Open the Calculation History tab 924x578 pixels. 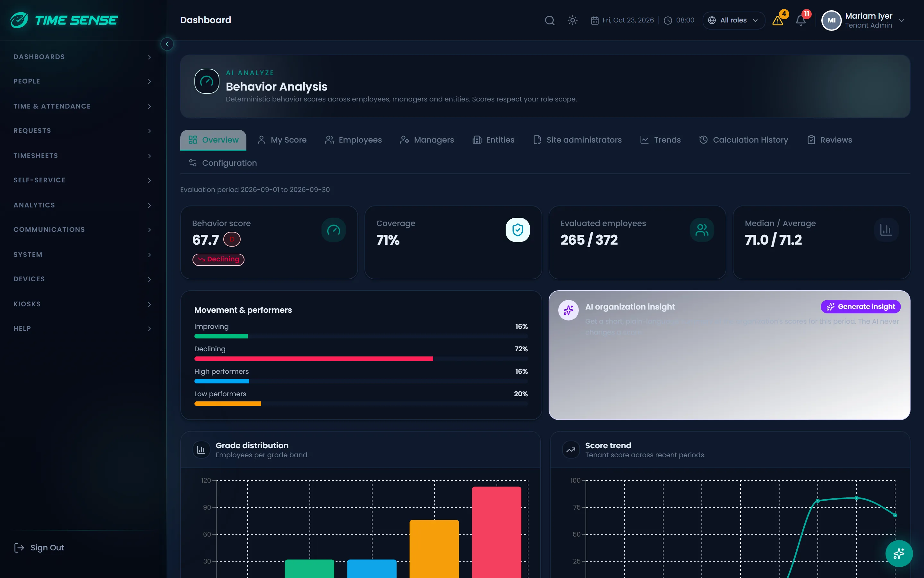coord(743,140)
